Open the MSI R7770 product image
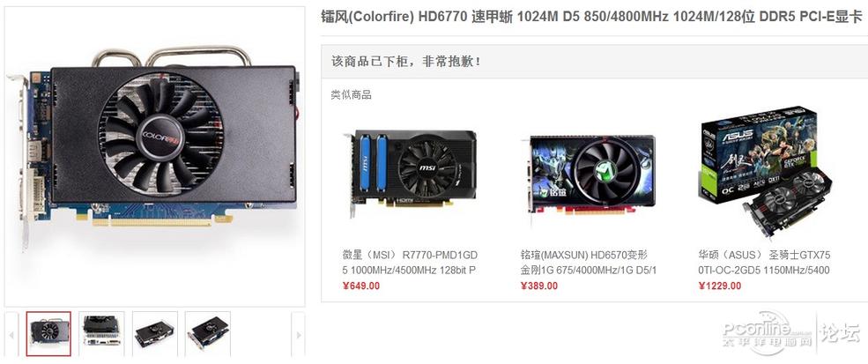 pos(410,174)
